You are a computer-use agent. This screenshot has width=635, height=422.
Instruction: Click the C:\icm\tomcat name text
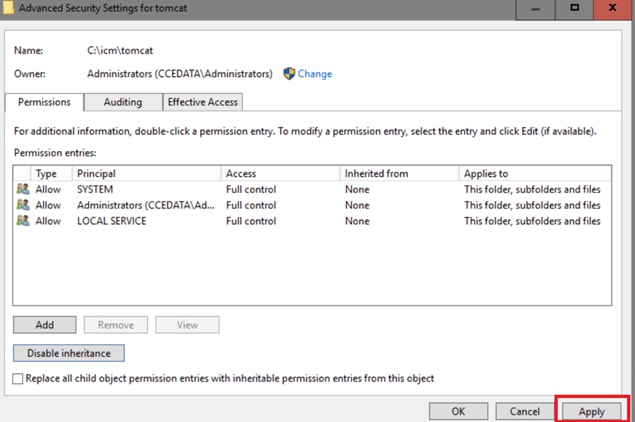pyautogui.click(x=120, y=51)
